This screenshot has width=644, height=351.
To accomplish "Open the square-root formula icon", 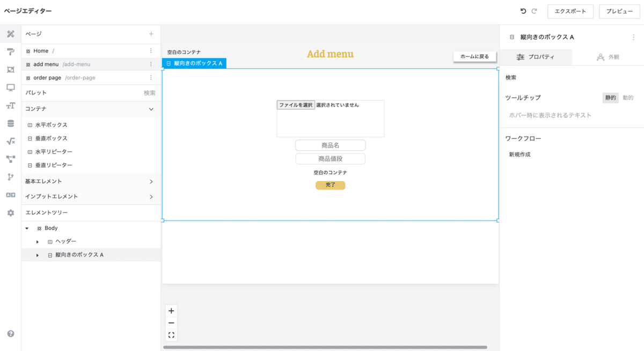I will pyautogui.click(x=10, y=141).
